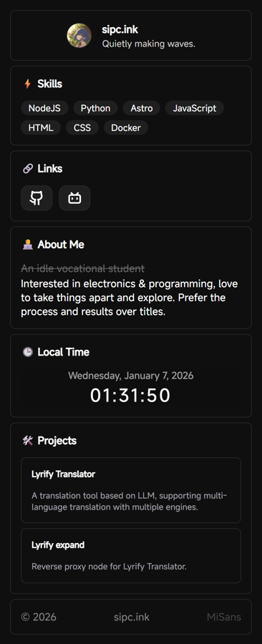This screenshot has width=262, height=644.
Task: Select the NodeJS skill tag
Action: point(44,108)
